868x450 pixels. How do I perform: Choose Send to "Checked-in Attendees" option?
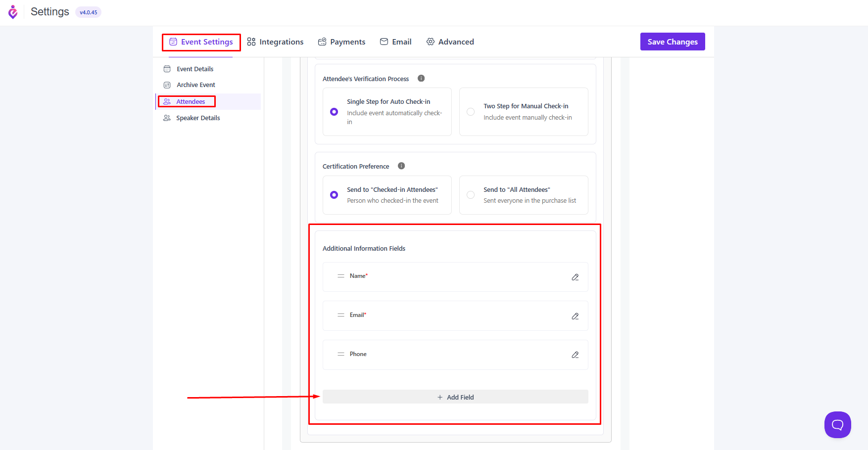334,195
